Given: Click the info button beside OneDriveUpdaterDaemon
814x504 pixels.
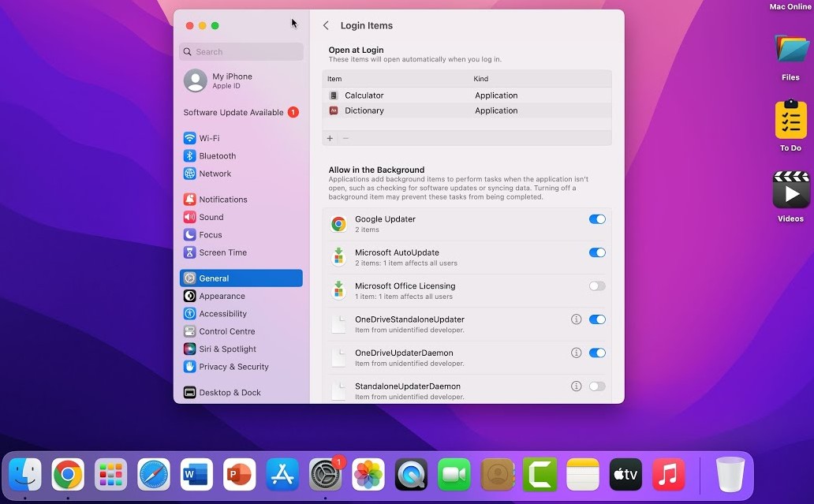Looking at the screenshot, I should tap(577, 353).
